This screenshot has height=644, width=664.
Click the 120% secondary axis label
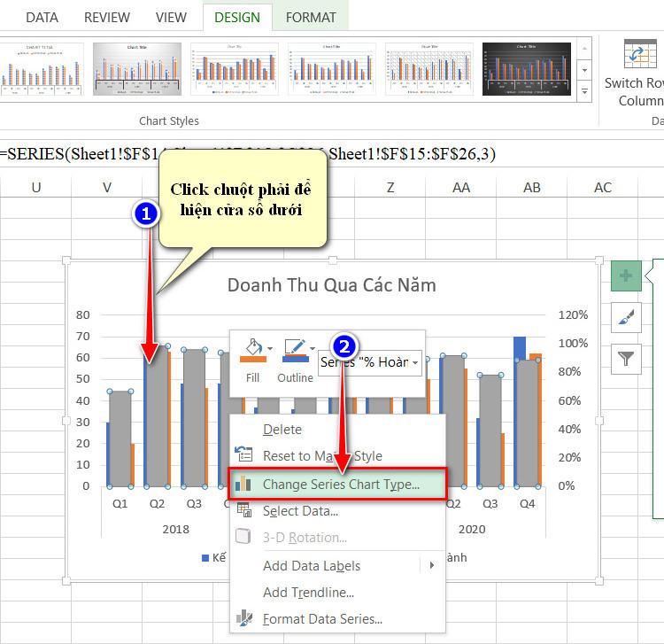tap(573, 314)
